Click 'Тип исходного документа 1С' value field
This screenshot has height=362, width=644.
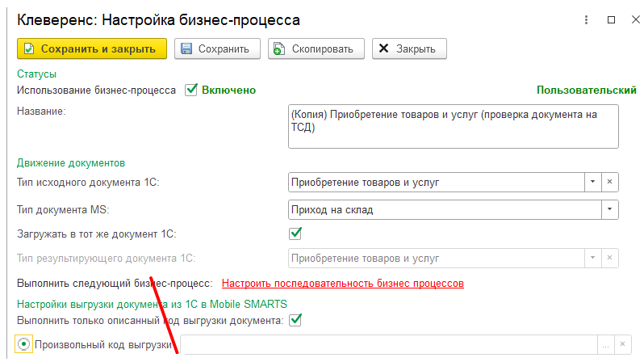click(x=436, y=182)
